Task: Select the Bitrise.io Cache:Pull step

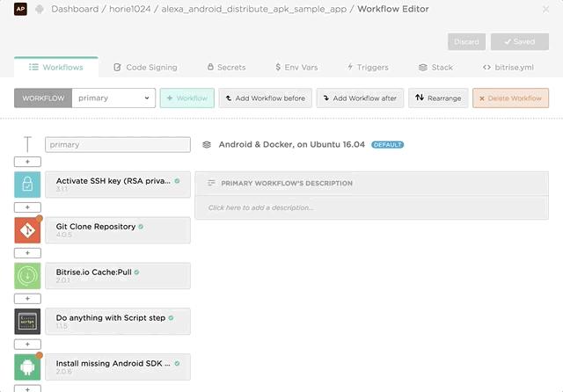Action: (x=118, y=276)
